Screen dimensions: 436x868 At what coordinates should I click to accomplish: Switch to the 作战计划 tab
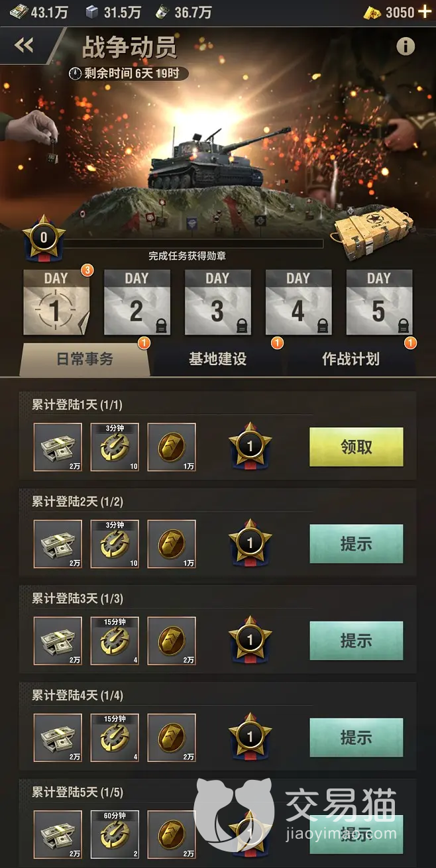pos(351,359)
